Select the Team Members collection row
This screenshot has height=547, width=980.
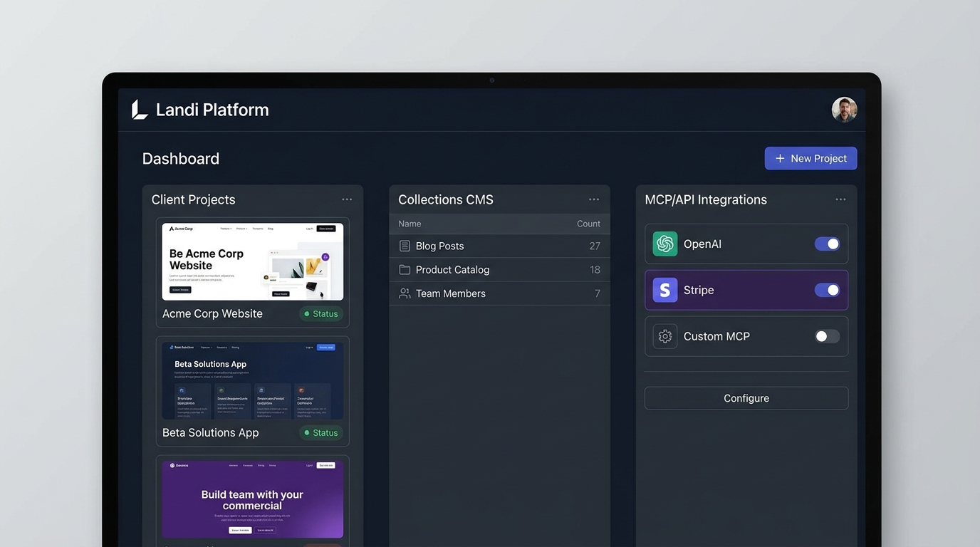click(499, 293)
